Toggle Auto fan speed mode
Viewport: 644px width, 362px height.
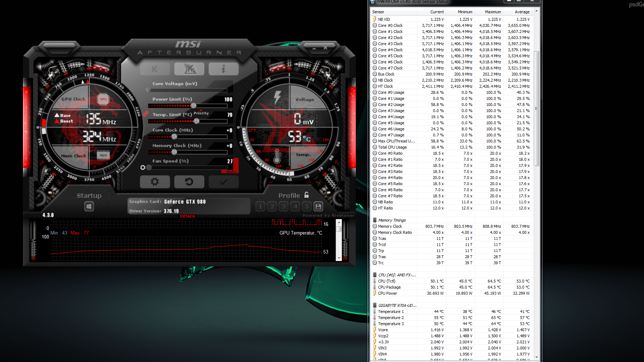(232, 172)
